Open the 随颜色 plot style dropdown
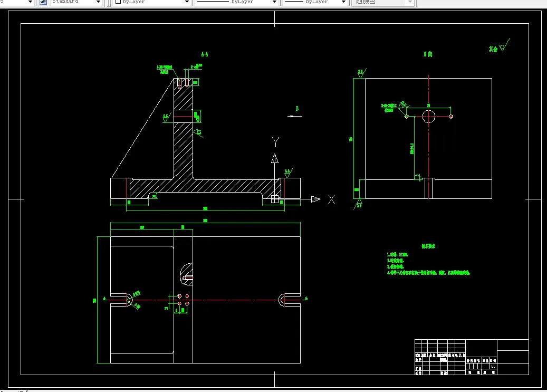Screen dimensions: 547x392 (410, 2)
